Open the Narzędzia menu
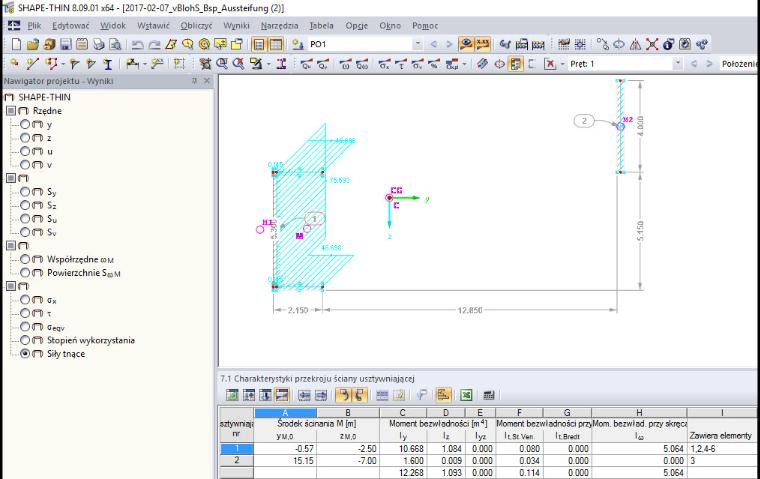Image resolution: width=760 pixels, height=479 pixels. point(280,26)
